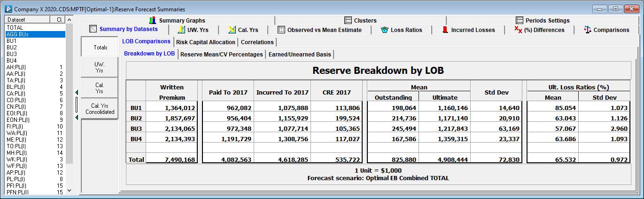The width and height of the screenshot is (644, 199).
Task: Click dataset list scroll up arrow
Action: coord(70,20)
